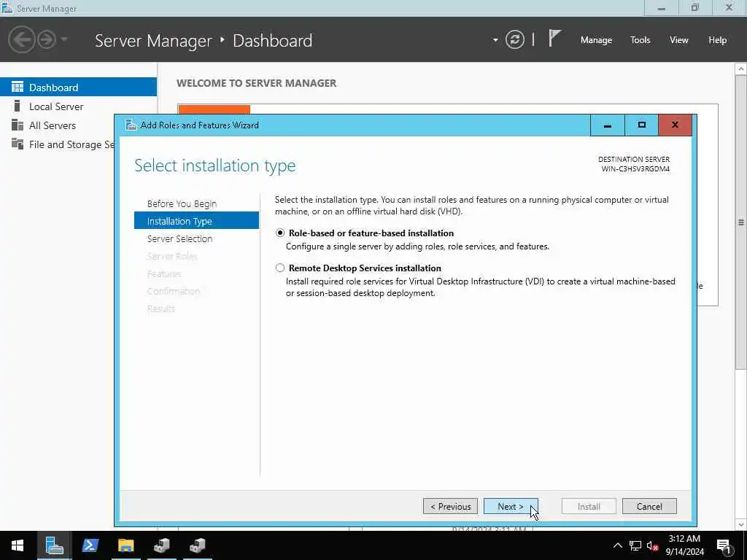747x560 pixels.
Task: Go to the Installation Type step
Action: [x=196, y=221]
